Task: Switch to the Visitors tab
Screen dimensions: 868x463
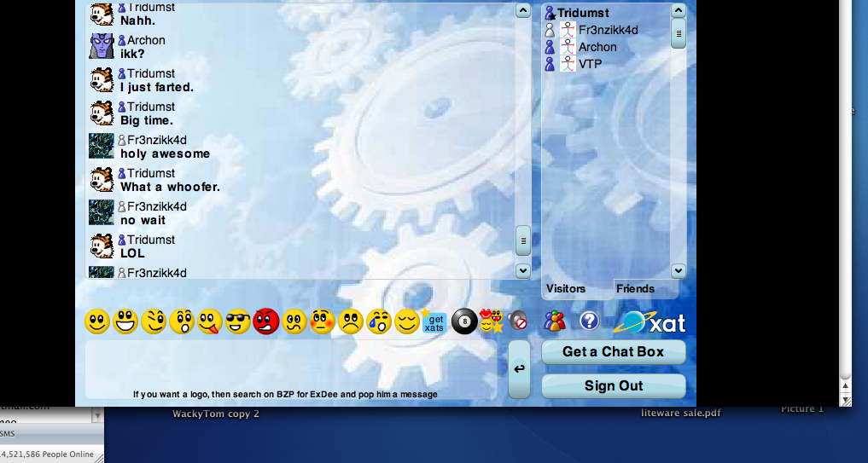Action: click(x=566, y=289)
